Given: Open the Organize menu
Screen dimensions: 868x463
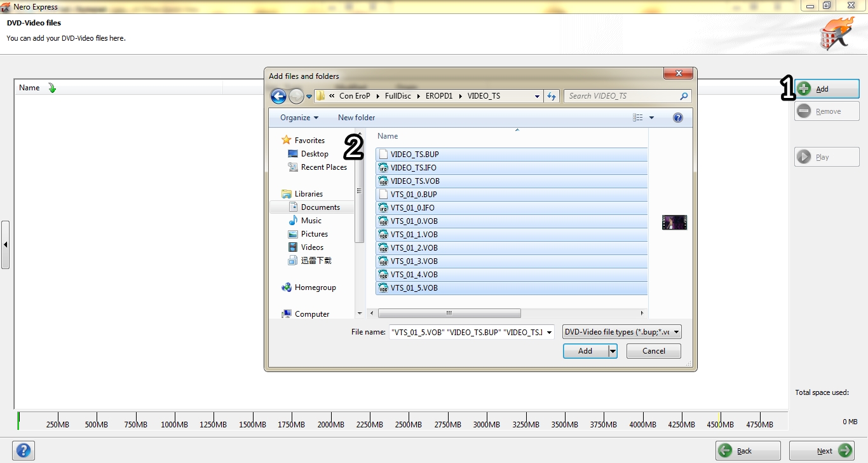Looking at the screenshot, I should click(299, 118).
